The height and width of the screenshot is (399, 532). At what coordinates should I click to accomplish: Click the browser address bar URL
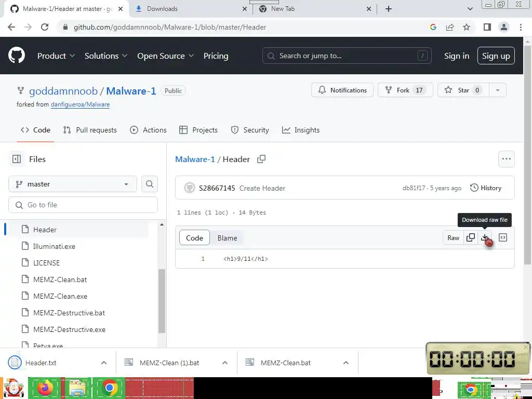pos(170,27)
